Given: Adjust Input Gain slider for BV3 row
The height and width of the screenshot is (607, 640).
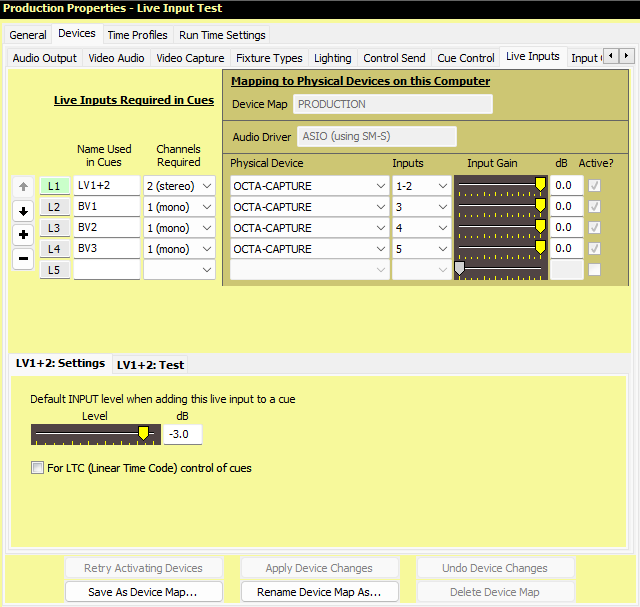Looking at the screenshot, I should [x=501, y=249].
